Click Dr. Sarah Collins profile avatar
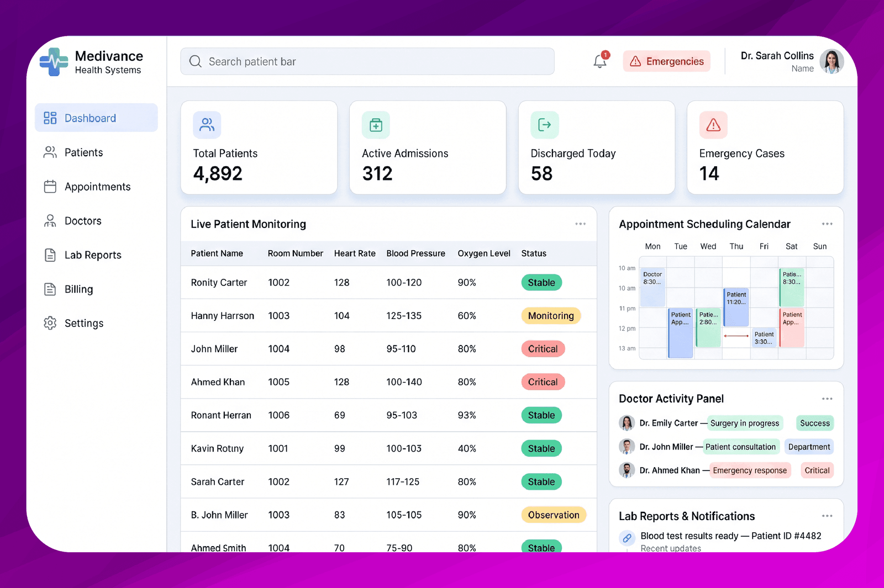884x588 pixels. click(x=832, y=61)
